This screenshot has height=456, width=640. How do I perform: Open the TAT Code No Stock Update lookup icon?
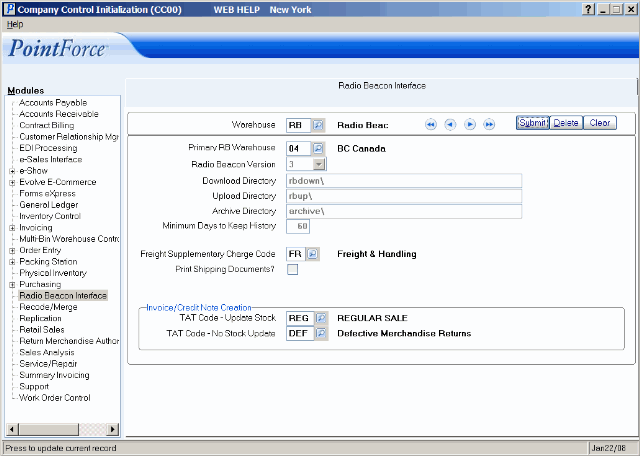coord(321,334)
